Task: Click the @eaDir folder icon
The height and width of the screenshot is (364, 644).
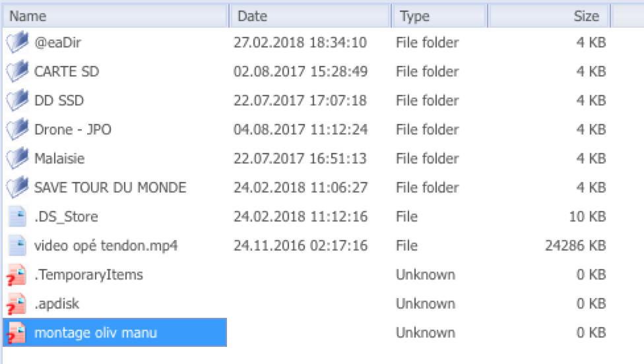Action: (16, 43)
